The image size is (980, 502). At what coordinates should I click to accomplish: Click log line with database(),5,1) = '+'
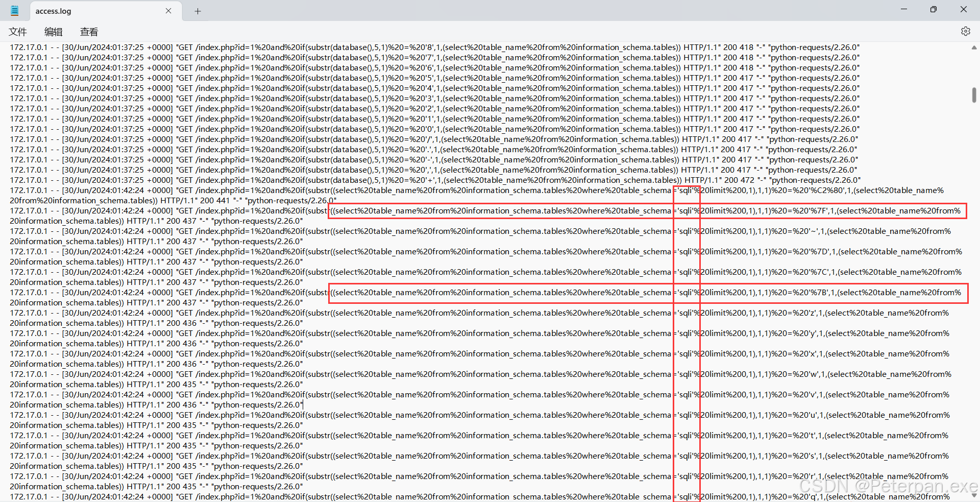coord(435,180)
